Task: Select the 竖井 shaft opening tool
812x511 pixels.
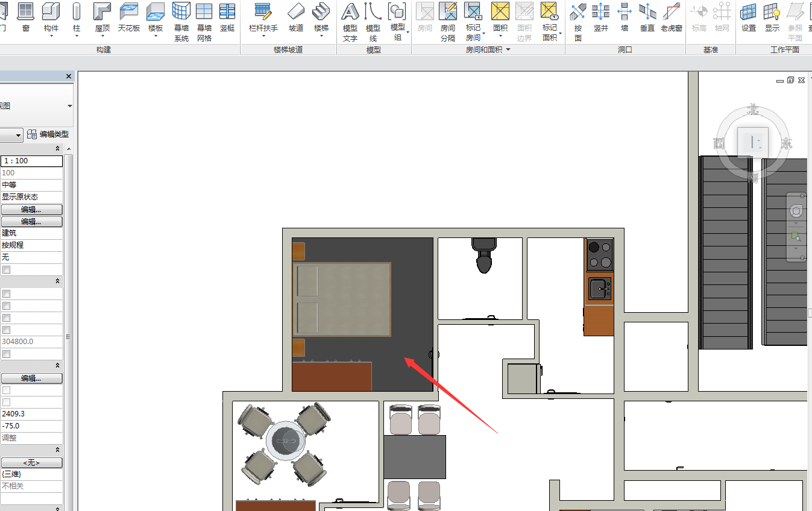Action: (600, 18)
